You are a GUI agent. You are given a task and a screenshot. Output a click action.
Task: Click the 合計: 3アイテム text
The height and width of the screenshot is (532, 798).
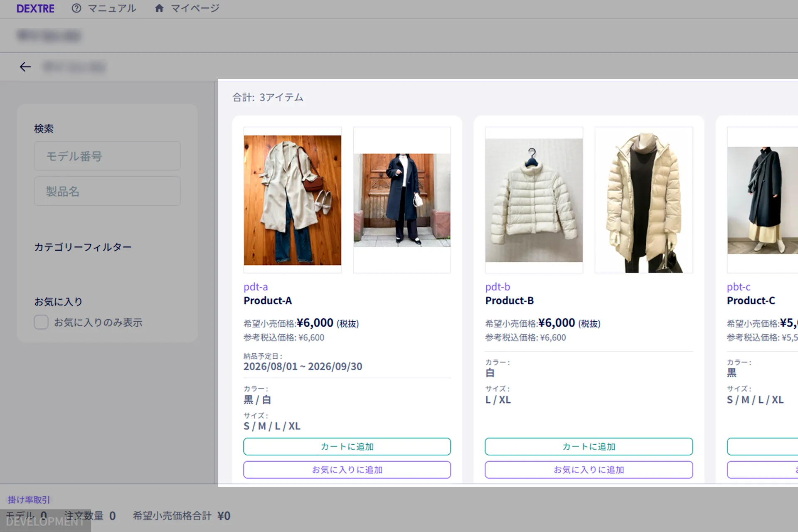pos(268,97)
